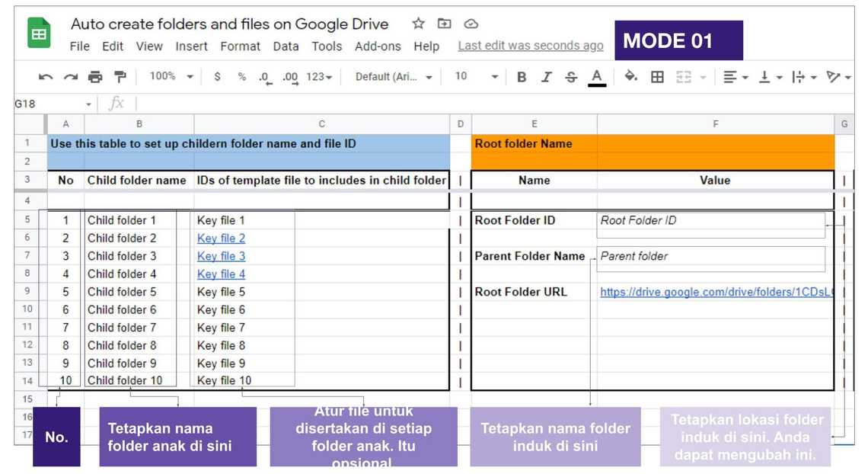Open the View menu

coord(149,46)
